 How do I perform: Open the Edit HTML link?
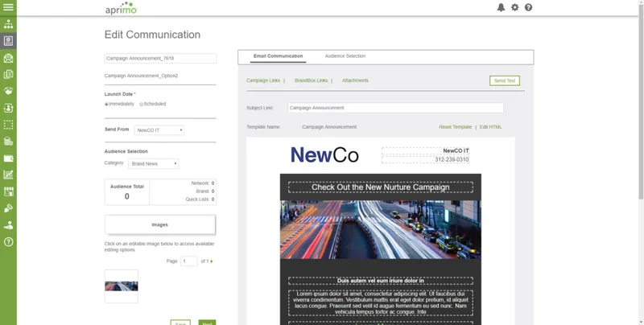point(491,127)
